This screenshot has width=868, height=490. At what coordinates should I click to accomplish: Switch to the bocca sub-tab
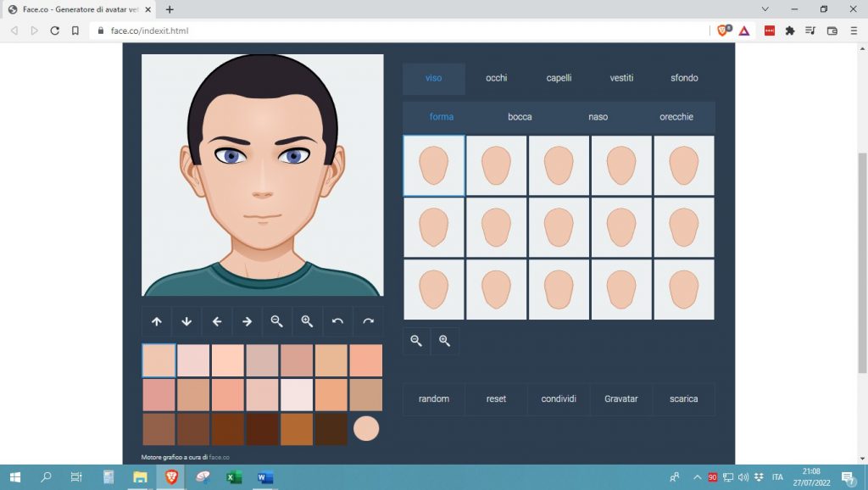pyautogui.click(x=520, y=117)
